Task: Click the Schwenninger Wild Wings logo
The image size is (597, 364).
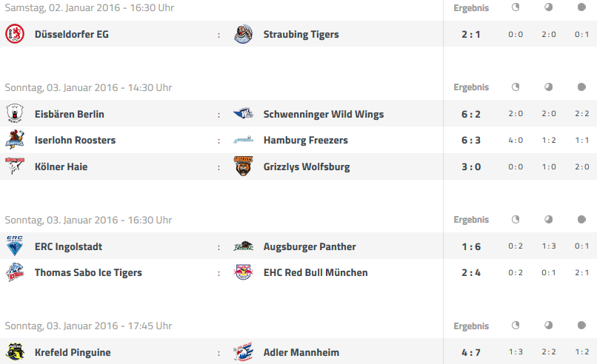Action: point(243,113)
